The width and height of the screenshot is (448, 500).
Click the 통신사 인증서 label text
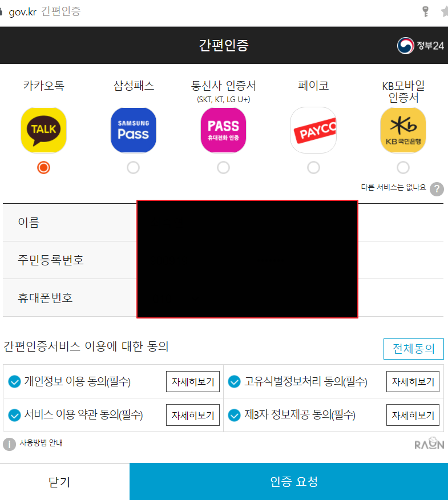click(x=224, y=86)
